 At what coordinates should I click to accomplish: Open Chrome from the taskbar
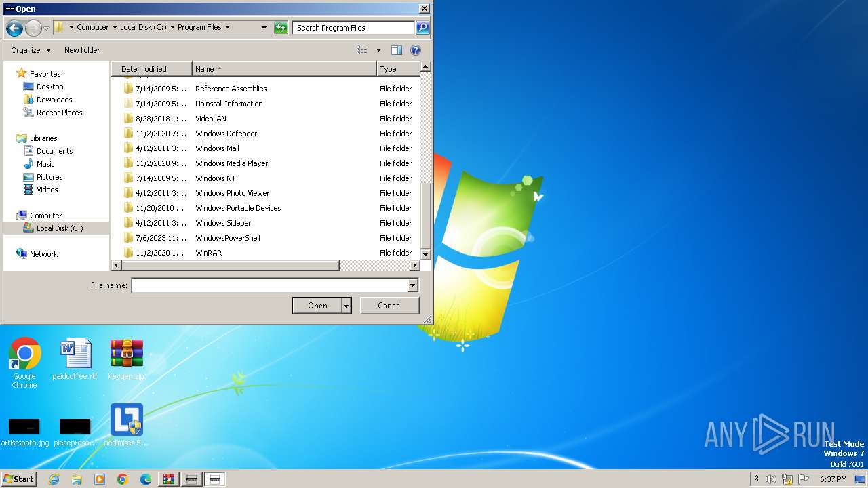coord(123,479)
